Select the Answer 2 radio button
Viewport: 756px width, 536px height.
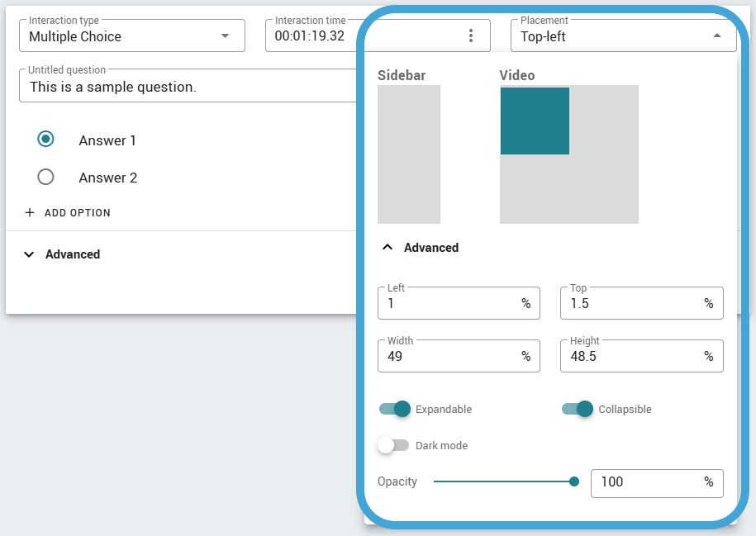coord(45,177)
